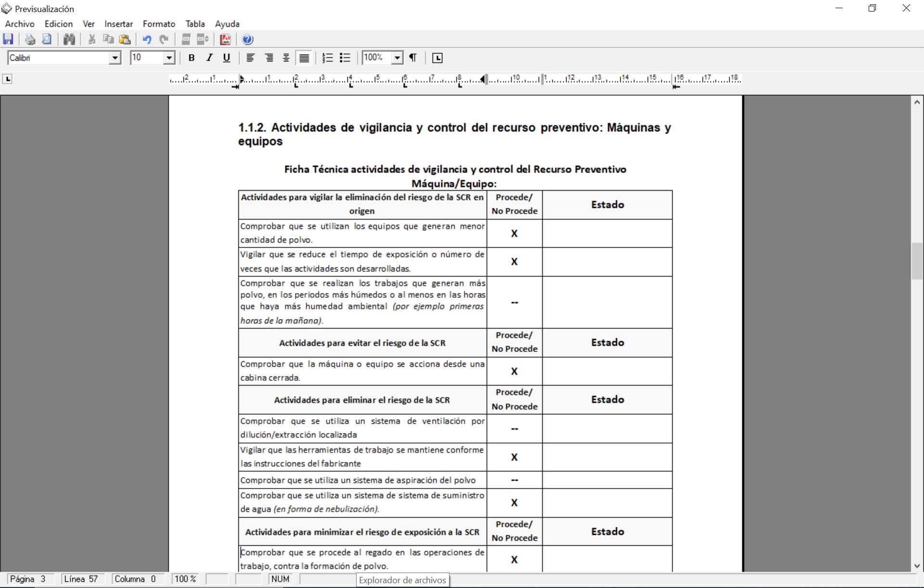
Task: Open help with the question mark icon
Action: pos(247,39)
